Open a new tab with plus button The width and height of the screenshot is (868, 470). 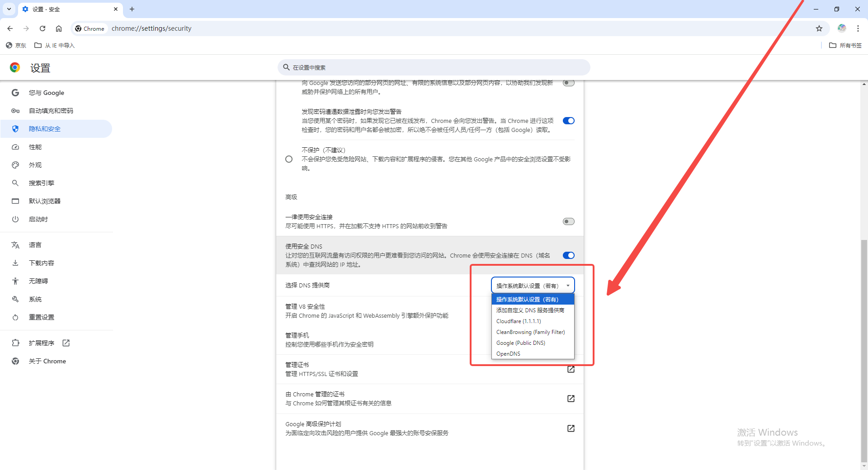132,9
